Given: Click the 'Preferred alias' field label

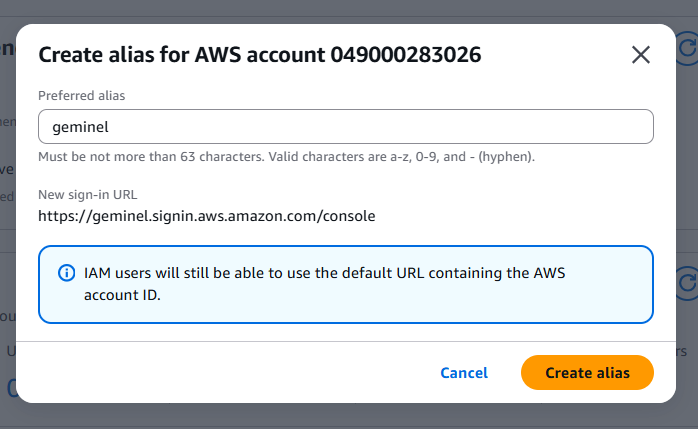Looking at the screenshot, I should (x=81, y=96).
